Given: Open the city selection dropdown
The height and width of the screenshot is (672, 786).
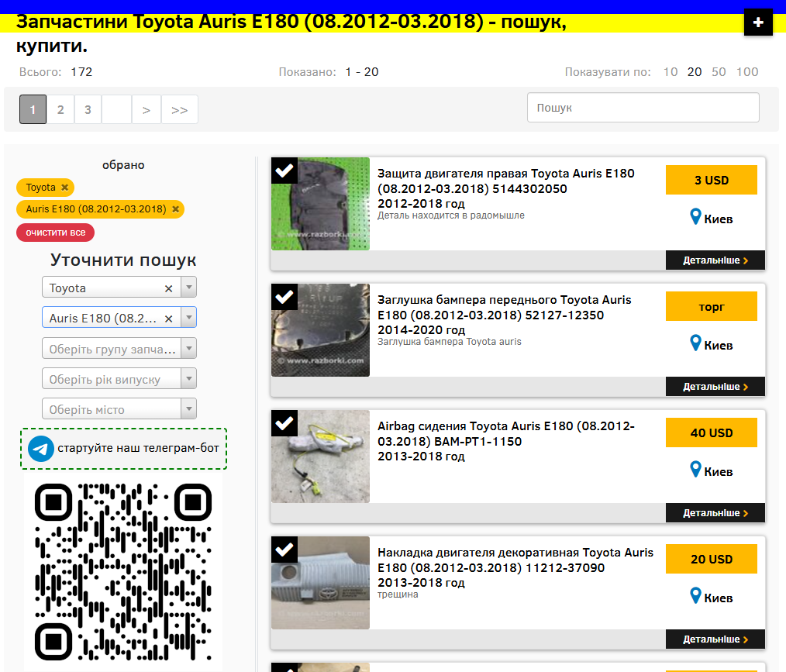Looking at the screenshot, I should pos(119,408).
